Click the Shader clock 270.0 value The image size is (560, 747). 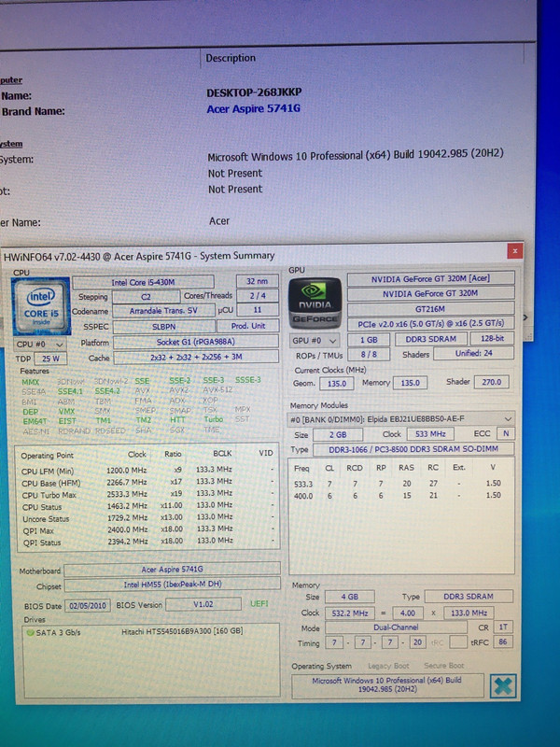[x=492, y=382]
